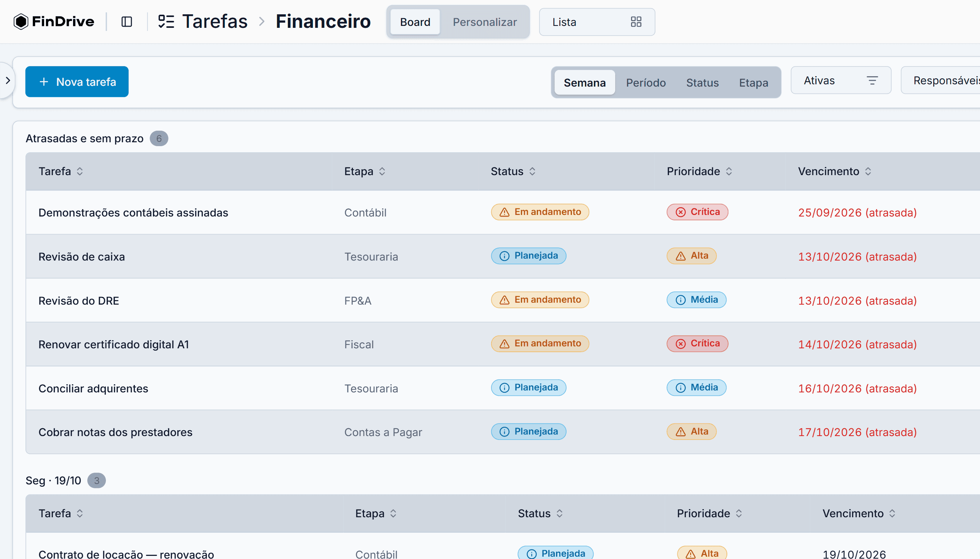Click Alta priority on Cobrar notas row
980x559 pixels.
[x=691, y=431]
